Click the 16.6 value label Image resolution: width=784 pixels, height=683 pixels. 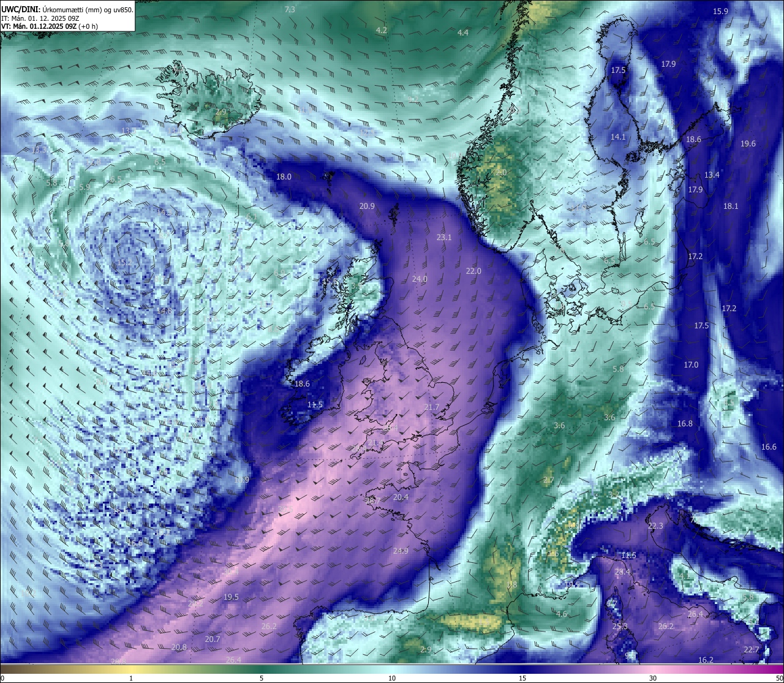[x=769, y=447]
